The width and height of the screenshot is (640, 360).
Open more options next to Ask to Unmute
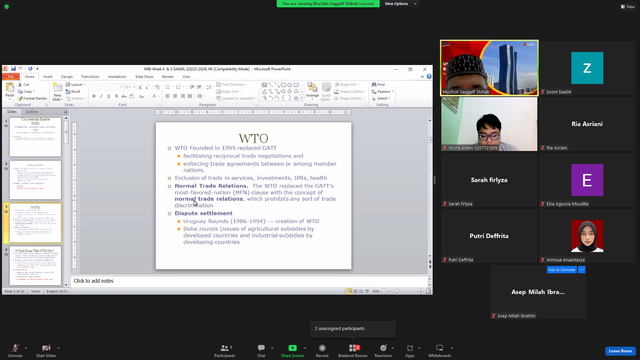click(582, 270)
